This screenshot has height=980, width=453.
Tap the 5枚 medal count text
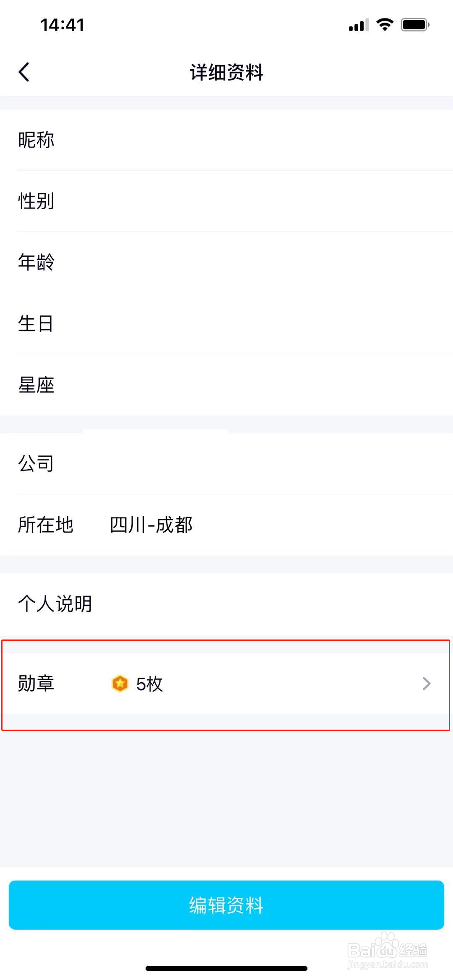click(x=149, y=684)
